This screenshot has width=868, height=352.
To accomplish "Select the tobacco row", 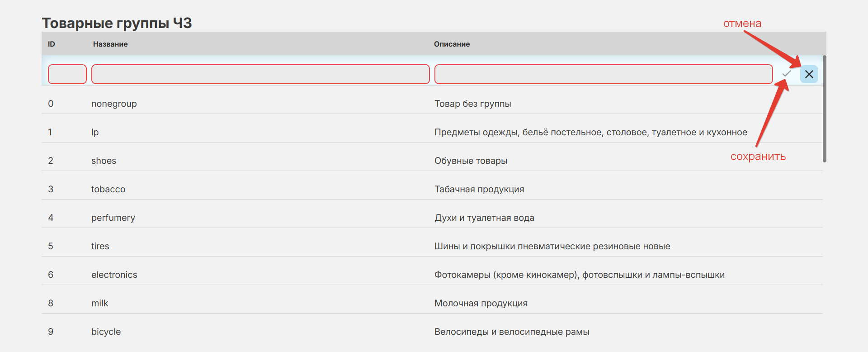I will click(108, 189).
